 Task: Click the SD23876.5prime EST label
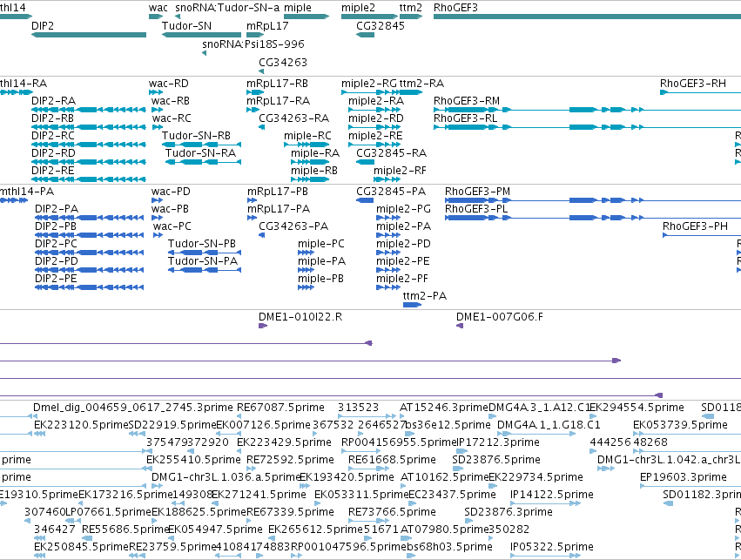click(x=496, y=459)
